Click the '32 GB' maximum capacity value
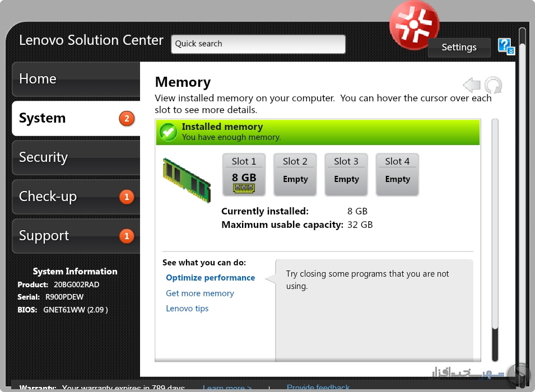This screenshot has width=535, height=392. pos(360,225)
